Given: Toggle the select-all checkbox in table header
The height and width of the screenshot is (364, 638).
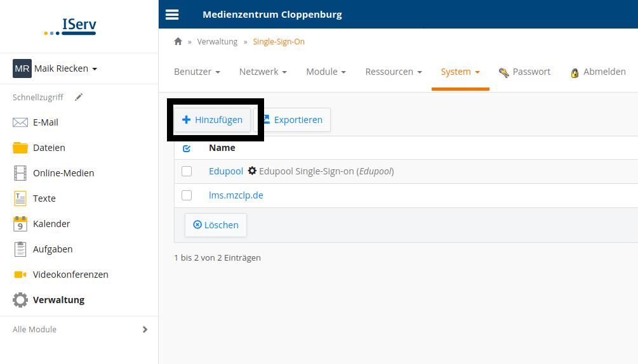Looking at the screenshot, I should [x=187, y=148].
